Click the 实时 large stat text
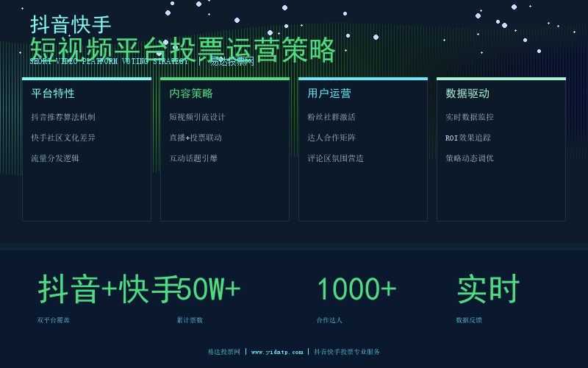This screenshot has height=368, width=588. 488,289
